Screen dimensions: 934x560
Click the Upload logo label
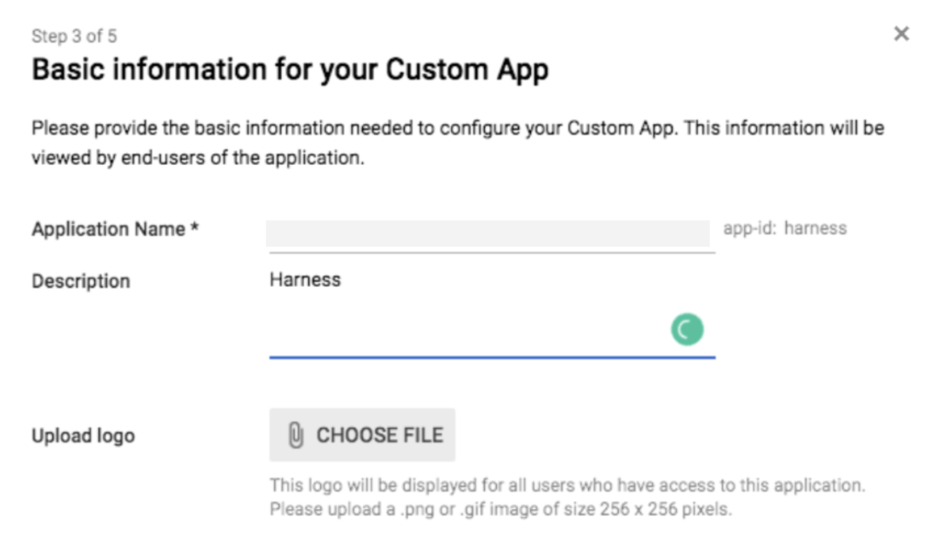(83, 436)
